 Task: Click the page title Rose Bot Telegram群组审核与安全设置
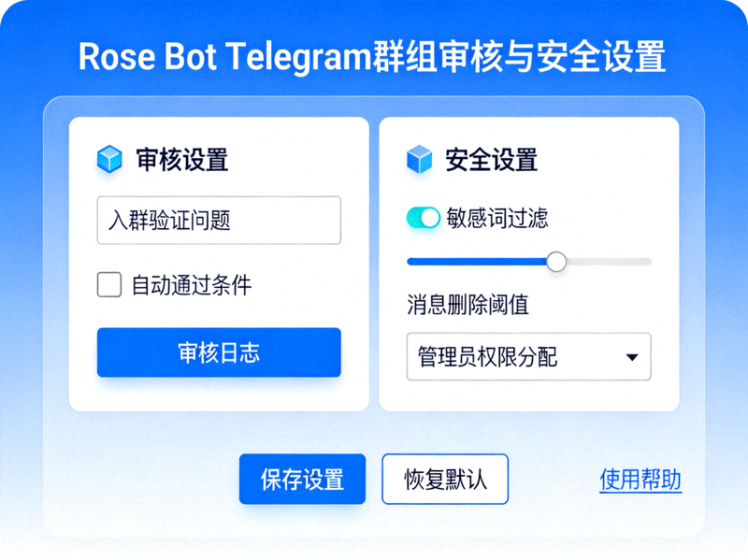pyautogui.click(x=374, y=57)
